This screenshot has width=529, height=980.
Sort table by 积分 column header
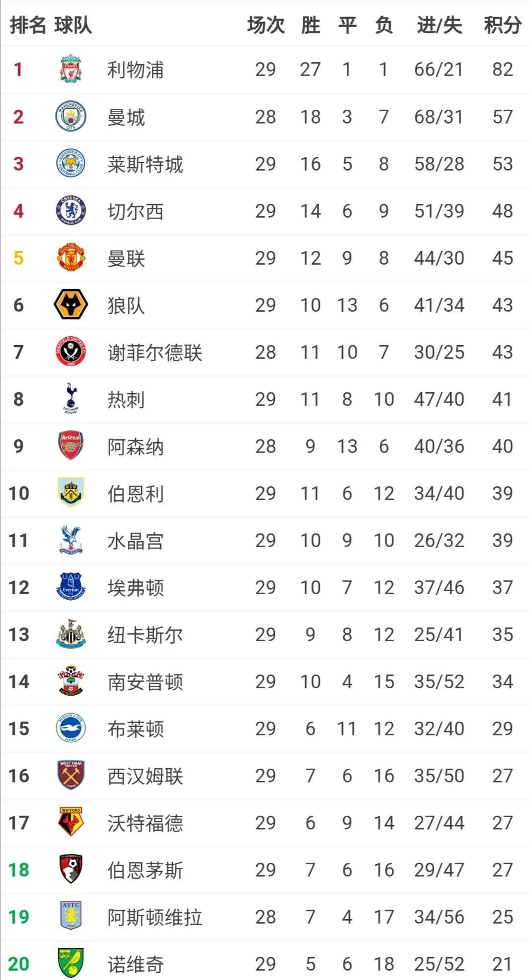503,25
